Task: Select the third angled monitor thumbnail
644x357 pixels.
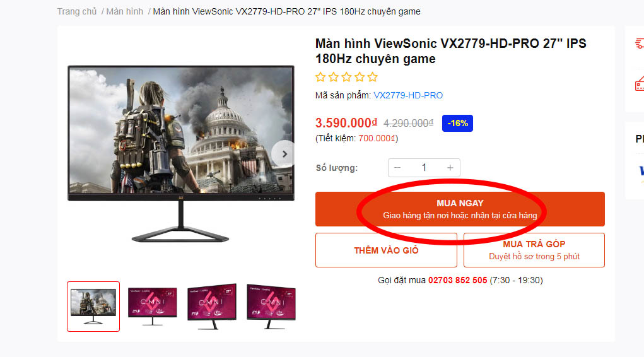Action: pyautogui.click(x=212, y=307)
